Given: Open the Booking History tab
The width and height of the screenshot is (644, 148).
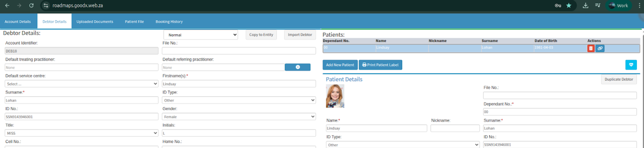Looking at the screenshot, I should click(169, 21).
